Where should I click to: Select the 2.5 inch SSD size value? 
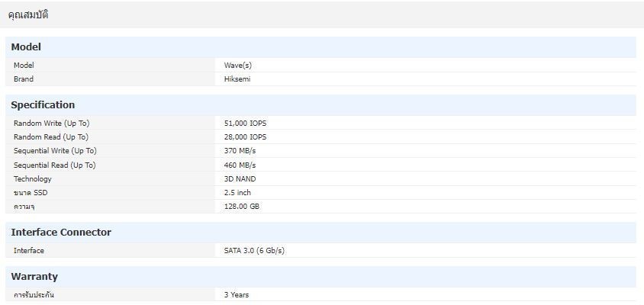coord(237,193)
